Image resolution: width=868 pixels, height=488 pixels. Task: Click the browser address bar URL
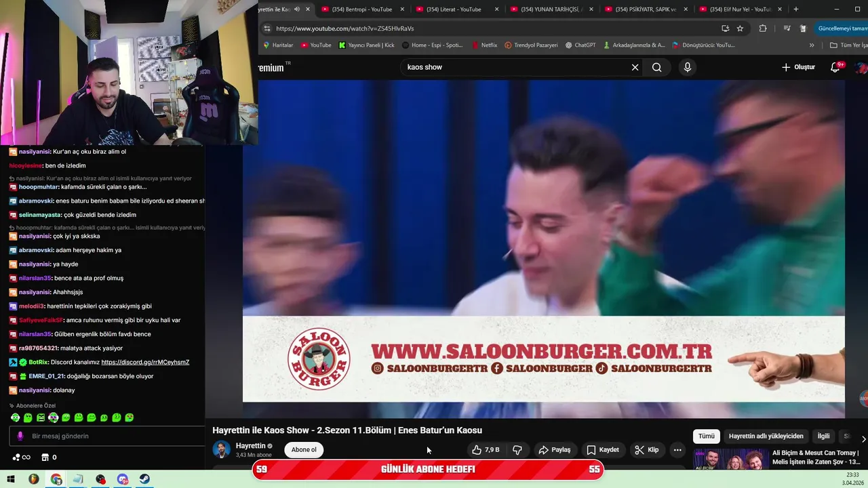coord(344,28)
